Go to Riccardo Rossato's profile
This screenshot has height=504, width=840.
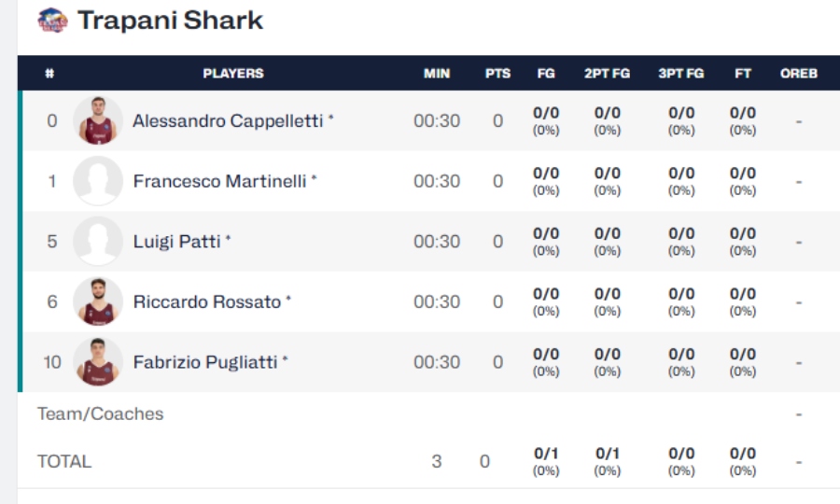coord(206,301)
